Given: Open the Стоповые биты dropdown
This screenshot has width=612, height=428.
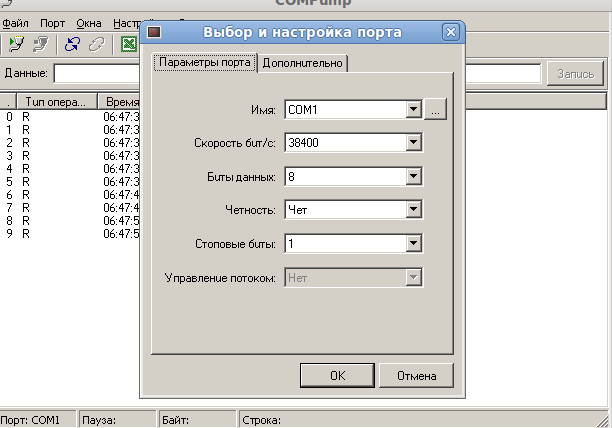Looking at the screenshot, I should coord(413,243).
